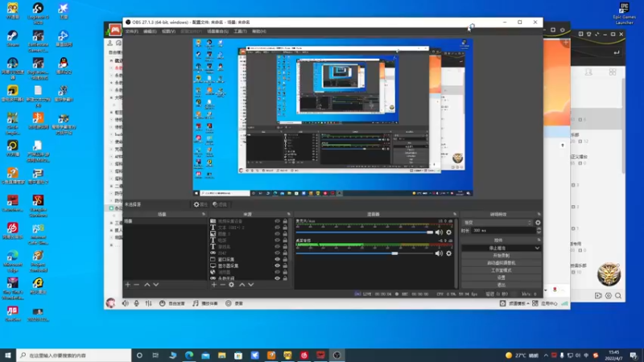Remove the selected source with the minus icon
The width and height of the screenshot is (644, 362).
coord(223,285)
